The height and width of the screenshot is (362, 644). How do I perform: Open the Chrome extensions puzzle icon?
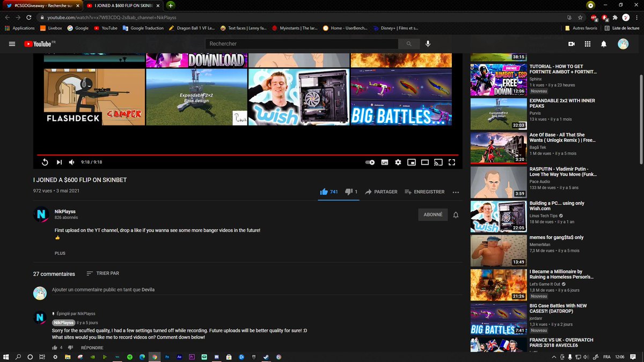click(x=615, y=17)
